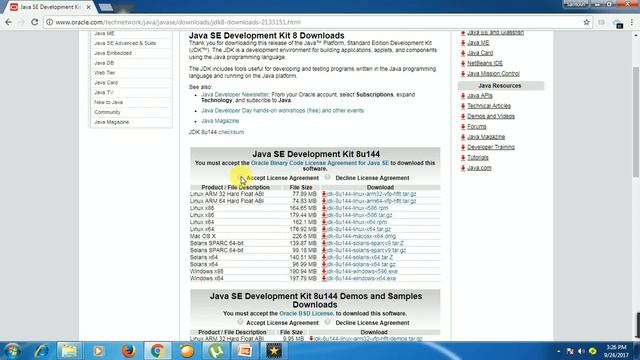The width and height of the screenshot is (640, 360).
Task: Download jdk-8u144-windows-i586.exe
Action: pos(362,271)
